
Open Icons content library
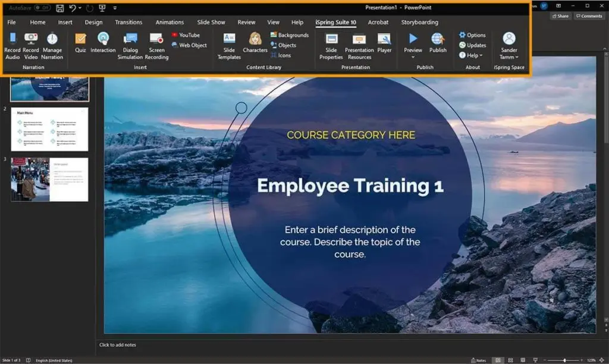(x=281, y=55)
